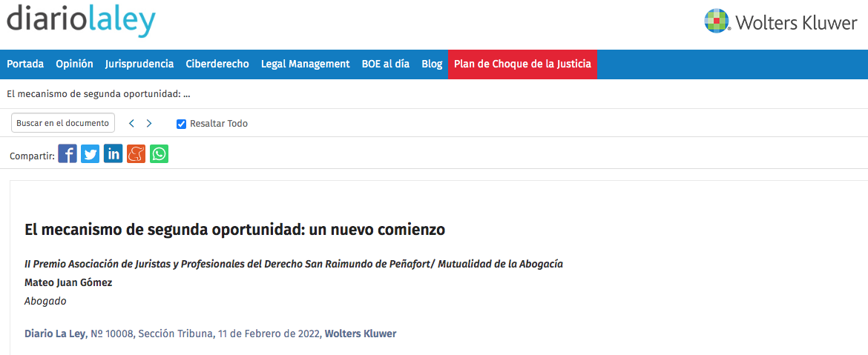
Task: Click the Diario La Ley citation link
Action: 56,334
